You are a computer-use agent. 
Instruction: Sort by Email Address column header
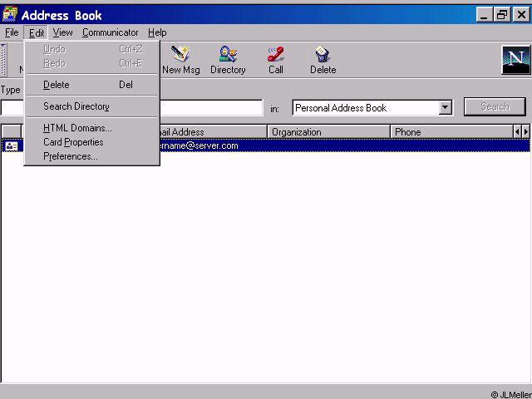[x=213, y=131]
